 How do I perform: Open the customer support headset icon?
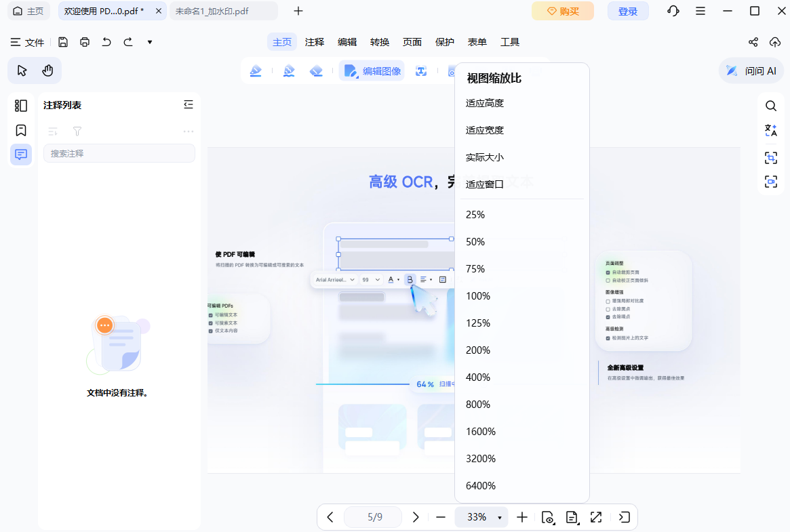pyautogui.click(x=673, y=11)
